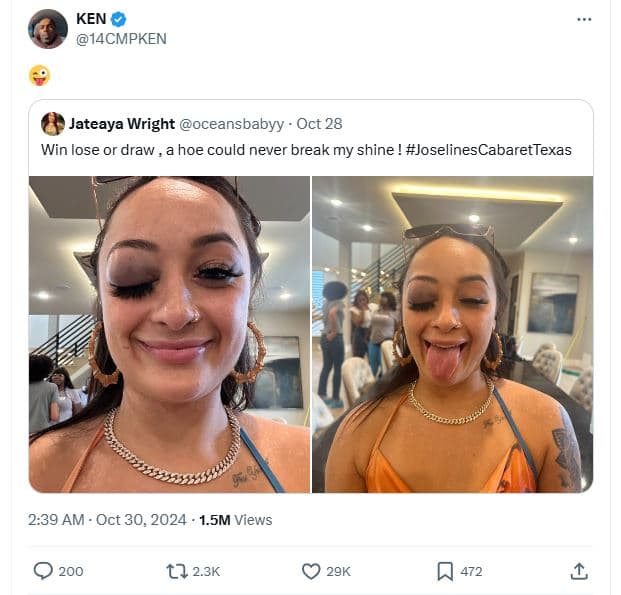
Task: Click the blue verified badge
Action: click(x=118, y=20)
